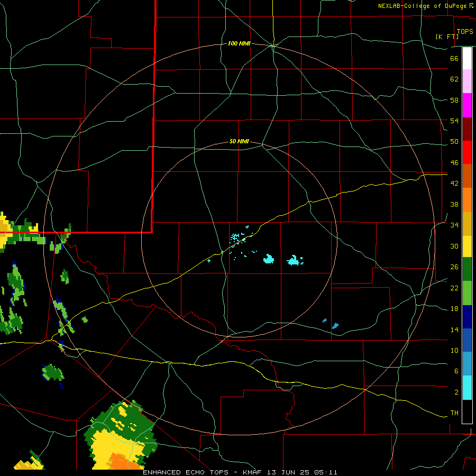Click the "TOPS" legend title
Image resolution: width=476 pixels, height=476 pixels.
click(465, 32)
